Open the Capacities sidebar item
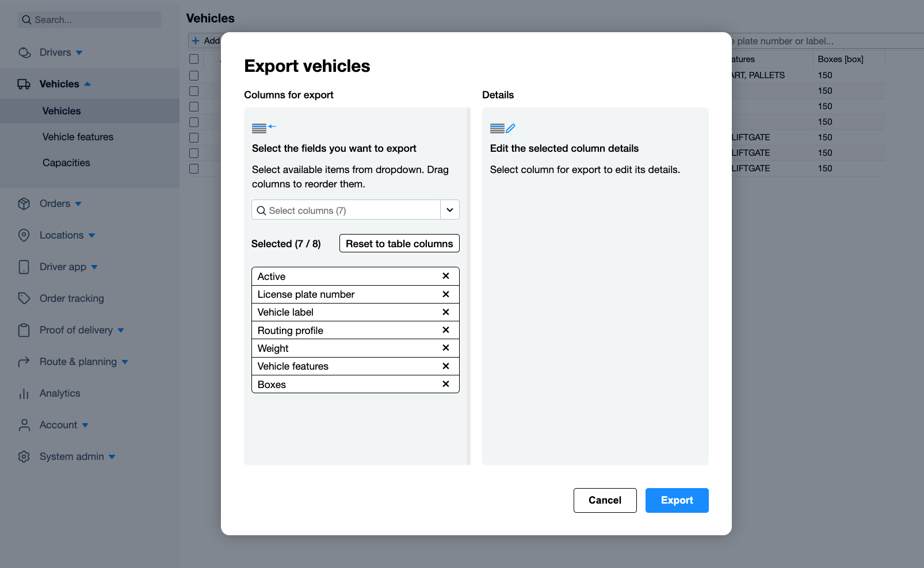Viewport: 924px width, 568px height. 66,163
